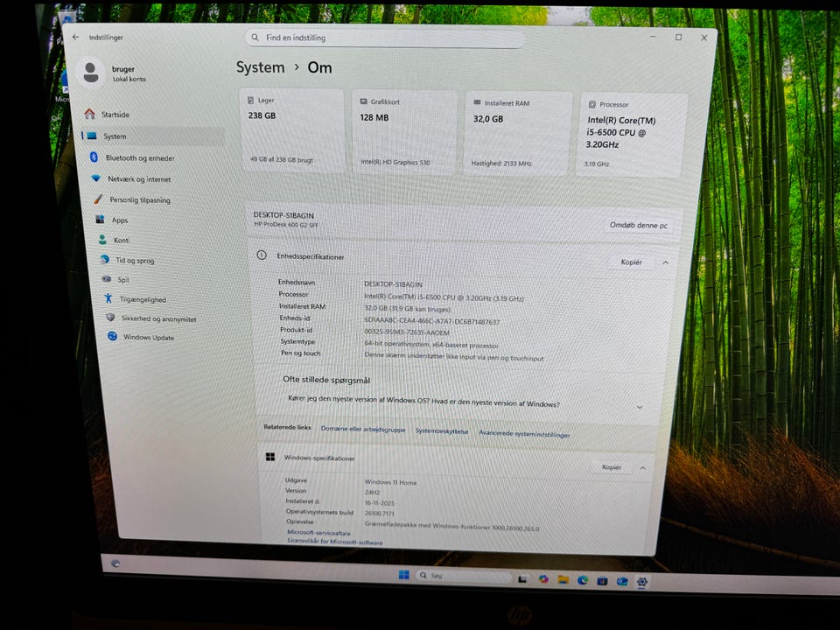Click the Windows-specifikationer logo icon
This screenshot has height=630, width=840.
tap(270, 457)
